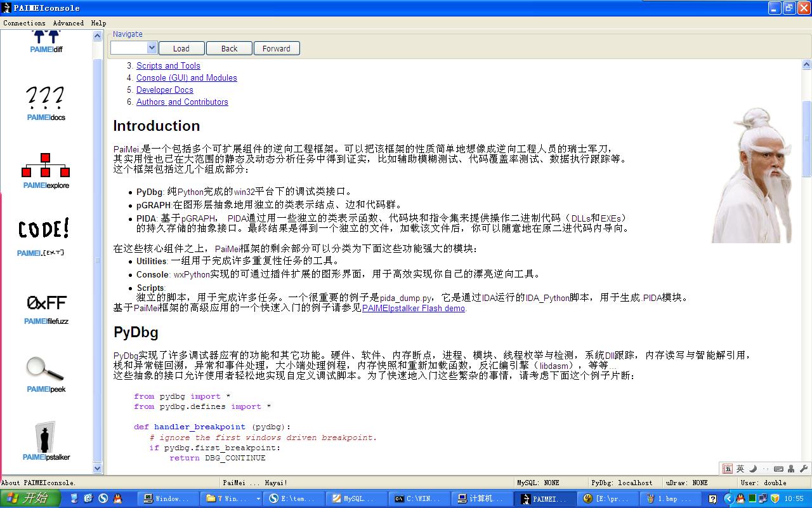The width and height of the screenshot is (812, 508).
Task: Click 'PyDbg: localhost' status entry
Action: (x=622, y=483)
